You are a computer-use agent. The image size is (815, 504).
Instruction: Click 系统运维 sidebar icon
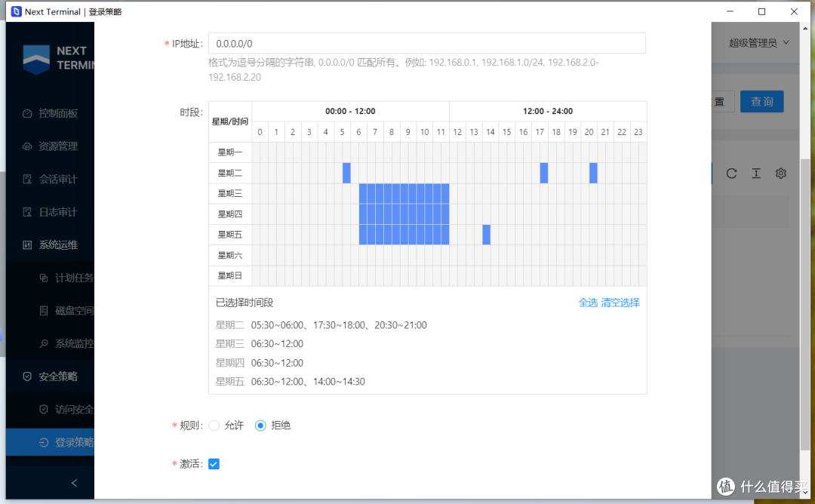coord(28,244)
